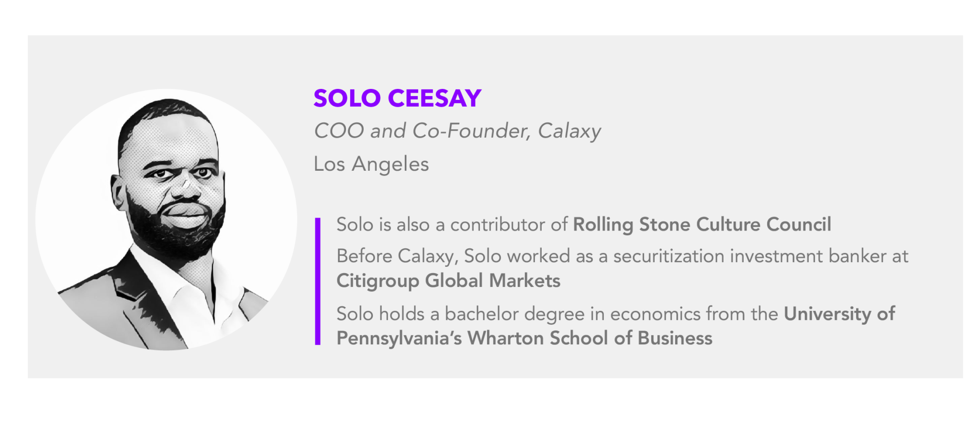Click the Wharton School of Business phrase
The width and height of the screenshot is (980, 430).
click(x=590, y=338)
